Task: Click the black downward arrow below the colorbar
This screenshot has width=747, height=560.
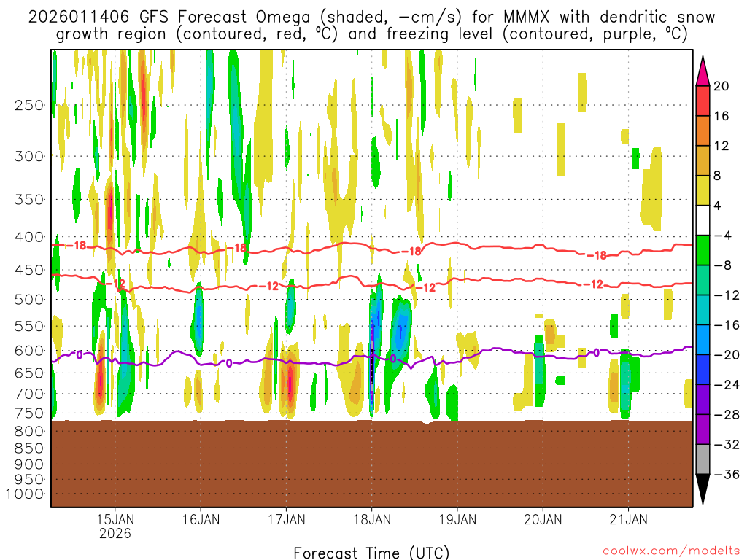Action: (703, 490)
